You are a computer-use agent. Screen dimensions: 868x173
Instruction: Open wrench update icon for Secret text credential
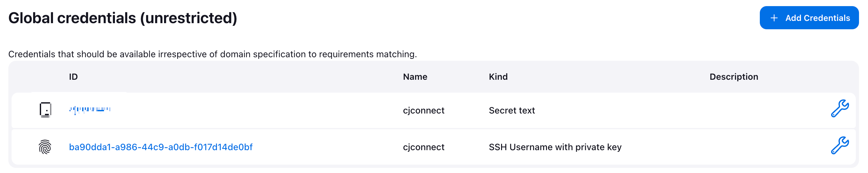(x=839, y=109)
